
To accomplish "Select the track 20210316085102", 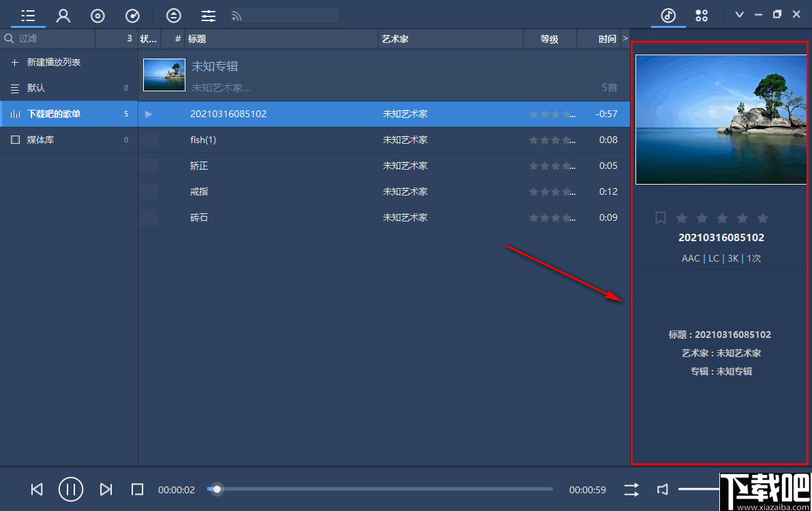I will (x=384, y=114).
